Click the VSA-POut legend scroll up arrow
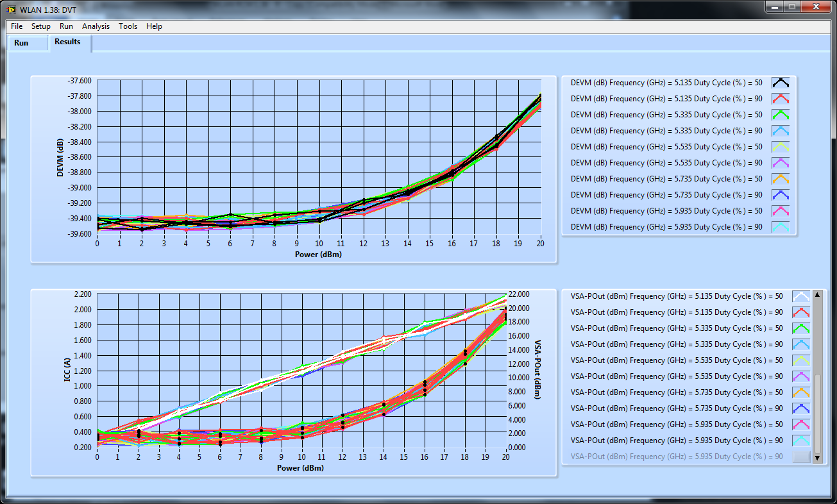Viewport: 837px width, 504px height. (x=817, y=294)
